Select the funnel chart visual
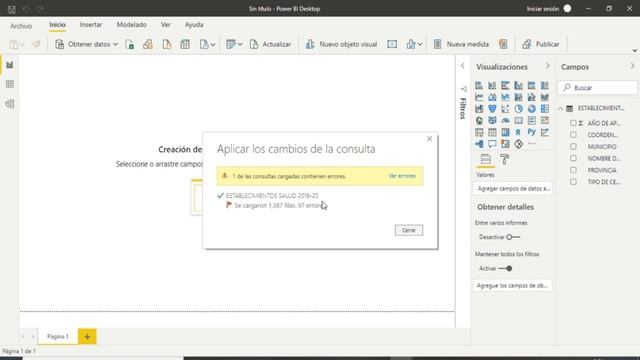The image size is (640, 360). [x=492, y=109]
